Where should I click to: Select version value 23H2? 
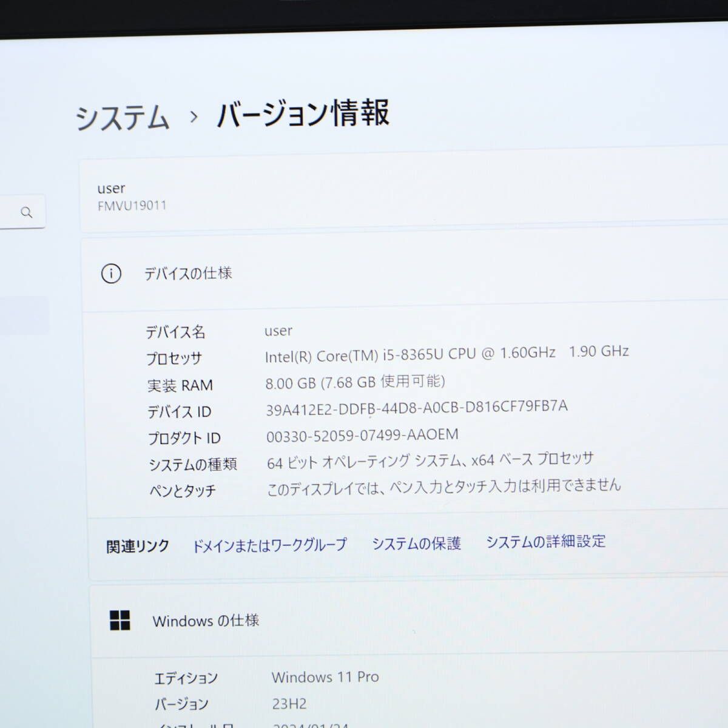coord(289,704)
